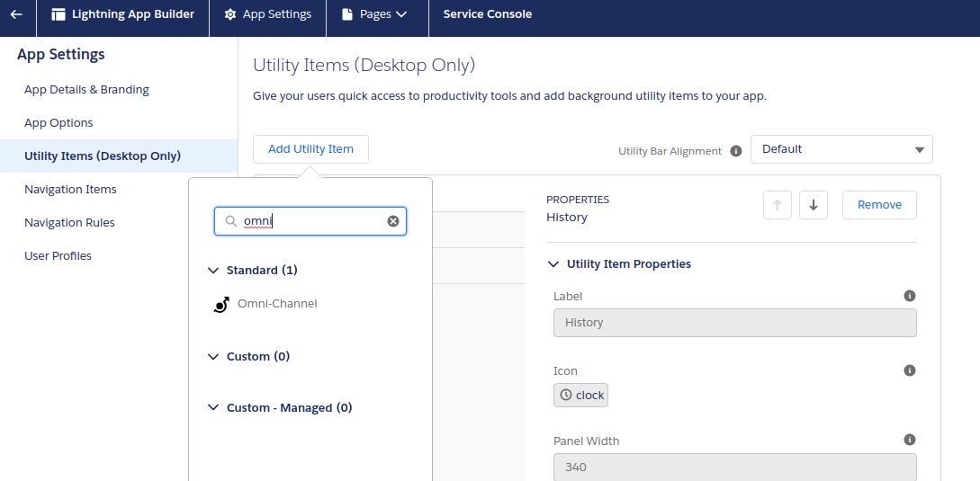
Task: Collapse Utility Item Properties section
Action: (x=553, y=264)
